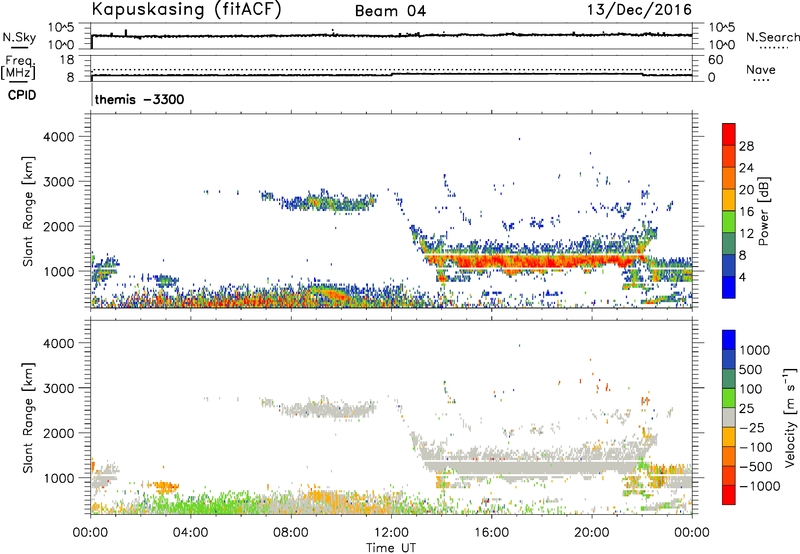800x554 pixels.
Task: Click the CPID row label
Action: (22, 95)
